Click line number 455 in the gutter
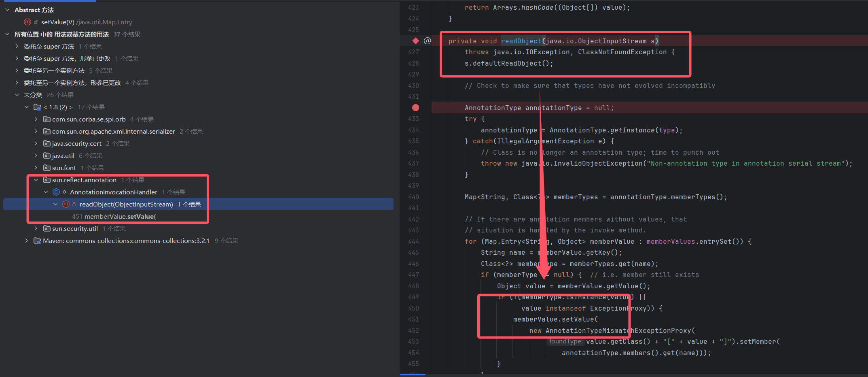The width and height of the screenshot is (868, 377). coord(413,364)
